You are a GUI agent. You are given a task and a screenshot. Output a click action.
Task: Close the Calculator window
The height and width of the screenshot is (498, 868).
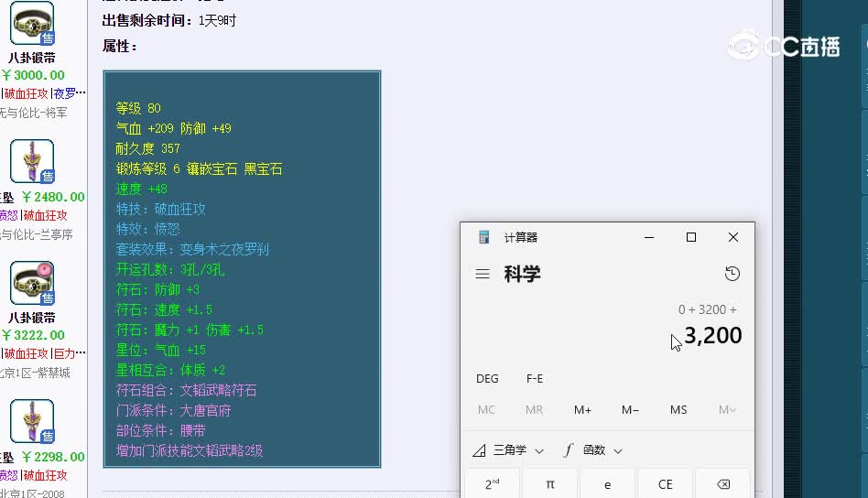pos(732,237)
